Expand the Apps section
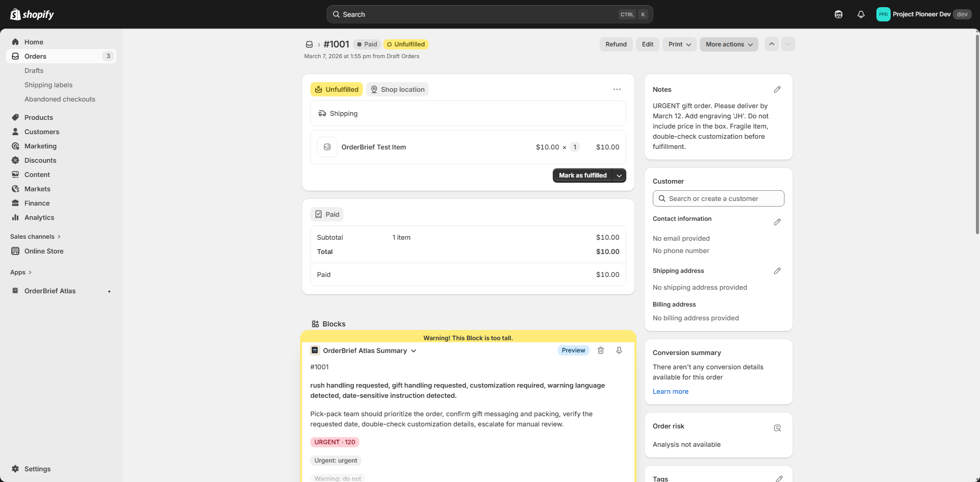The image size is (980, 482). (x=21, y=272)
